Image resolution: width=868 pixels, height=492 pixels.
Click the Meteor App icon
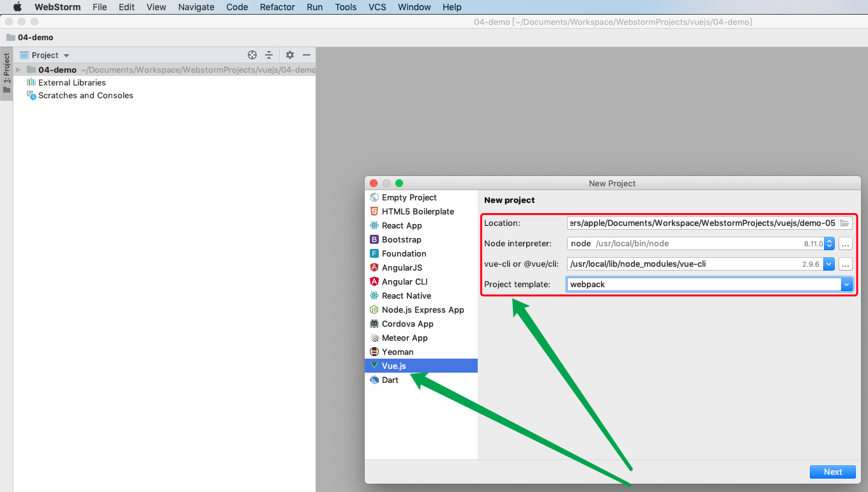pyautogui.click(x=374, y=338)
